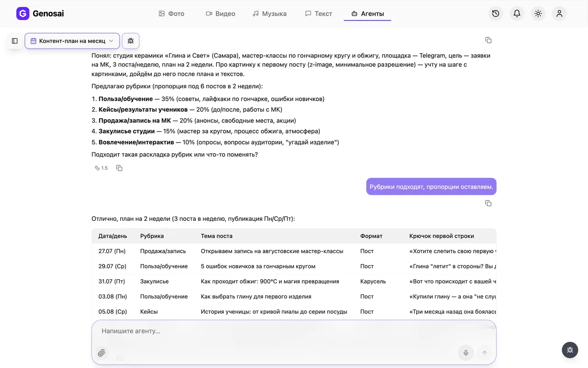Select the 29.07 (Ср) date cell
This screenshot has height=368, width=588.
(x=112, y=266)
